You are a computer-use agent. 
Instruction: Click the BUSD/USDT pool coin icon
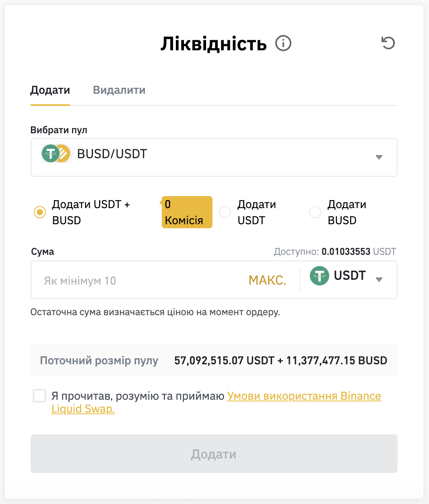point(56,153)
